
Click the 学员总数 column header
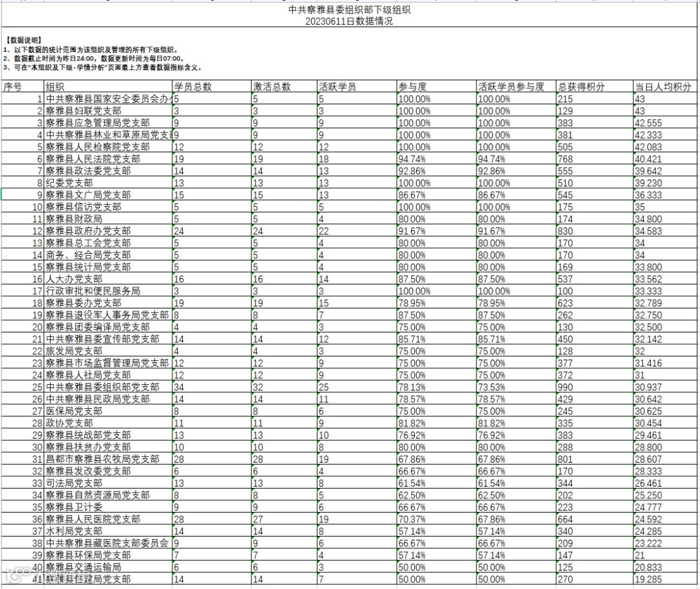point(211,87)
